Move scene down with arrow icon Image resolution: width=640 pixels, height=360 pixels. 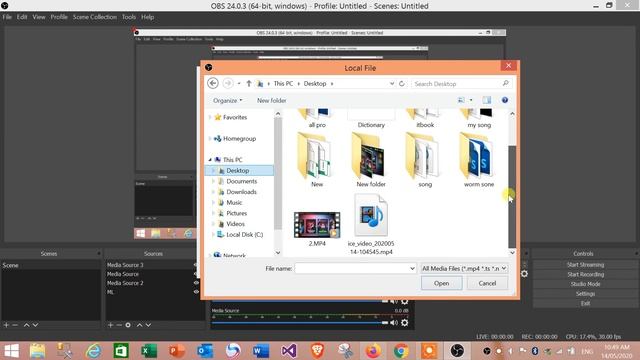(x=36, y=325)
